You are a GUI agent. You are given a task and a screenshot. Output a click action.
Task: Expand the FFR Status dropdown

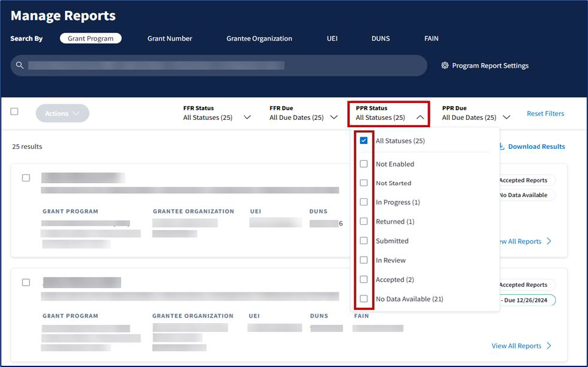247,118
